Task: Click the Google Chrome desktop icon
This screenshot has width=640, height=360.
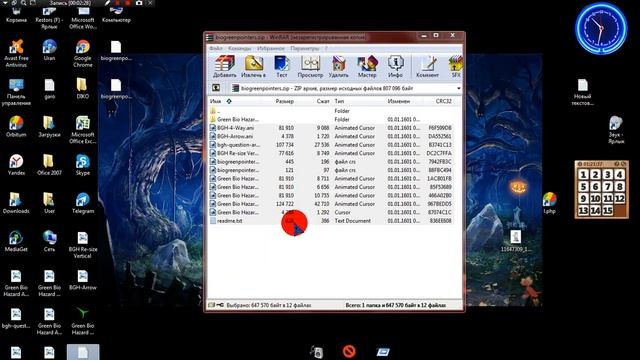Action: click(83, 53)
